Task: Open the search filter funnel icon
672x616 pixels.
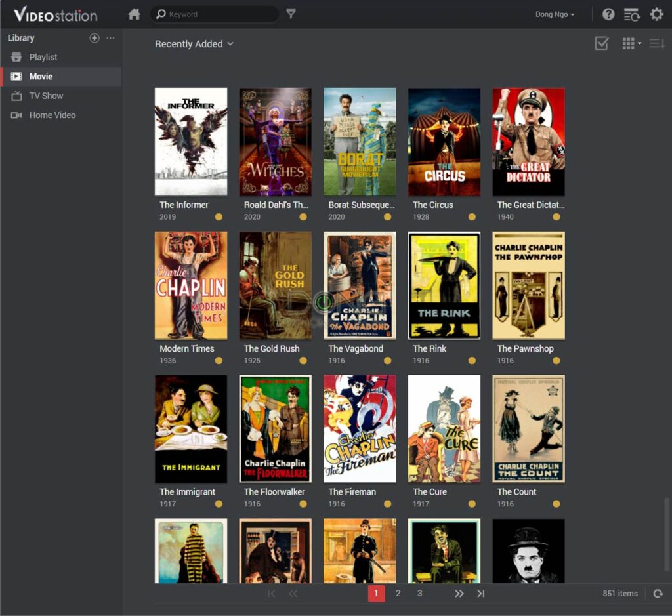Action: click(291, 14)
